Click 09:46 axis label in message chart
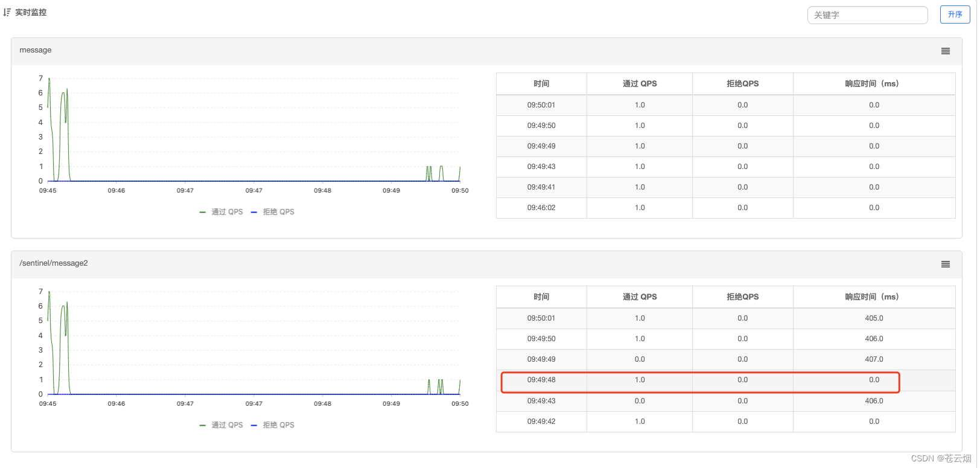The height and width of the screenshot is (468, 980). [x=116, y=191]
